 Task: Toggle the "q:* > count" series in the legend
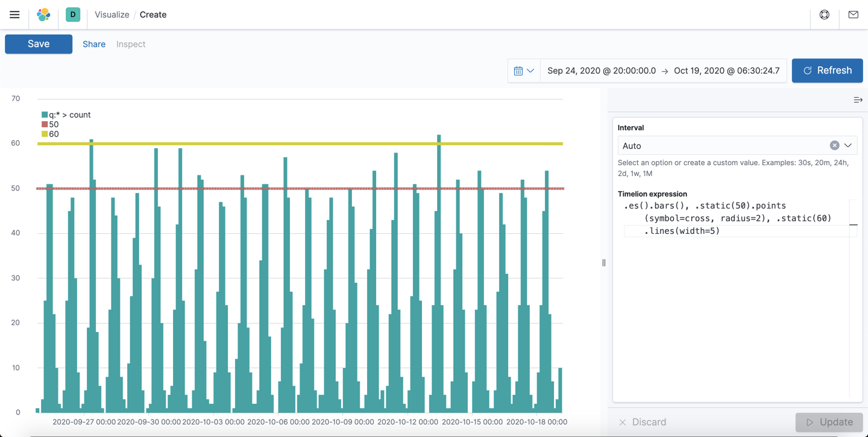65,115
